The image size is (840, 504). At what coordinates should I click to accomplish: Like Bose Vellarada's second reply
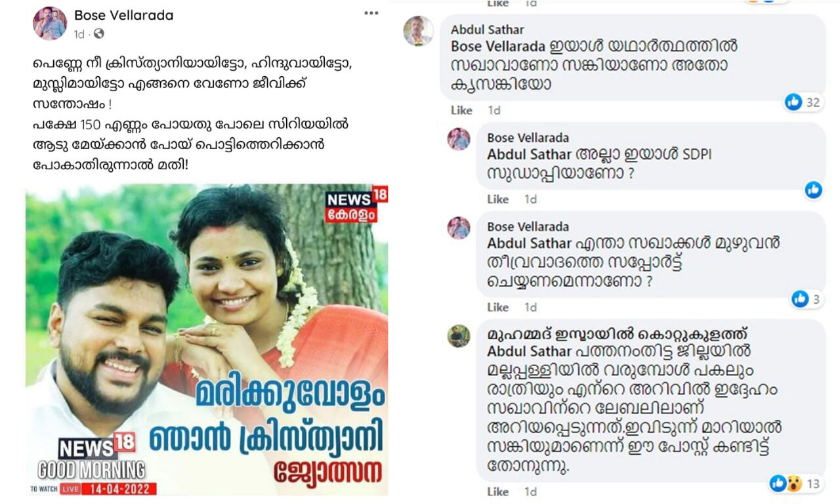pos(498,307)
